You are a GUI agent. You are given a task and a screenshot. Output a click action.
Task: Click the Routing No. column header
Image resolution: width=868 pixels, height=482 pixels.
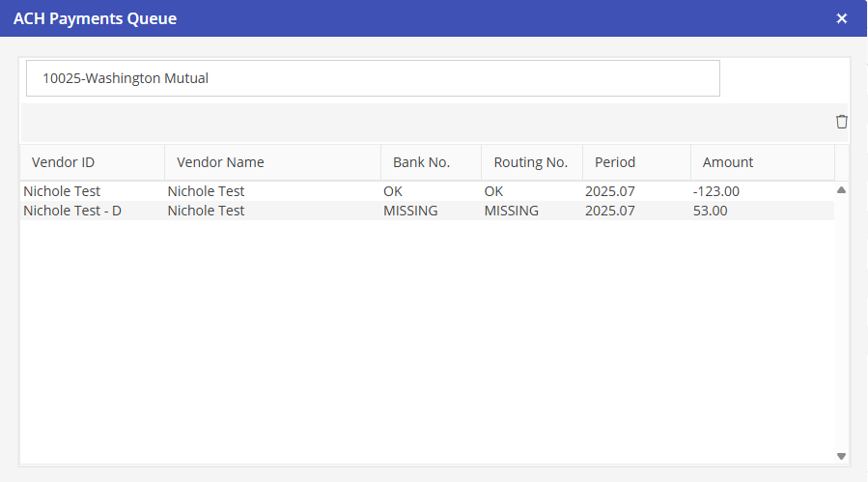pyautogui.click(x=530, y=162)
